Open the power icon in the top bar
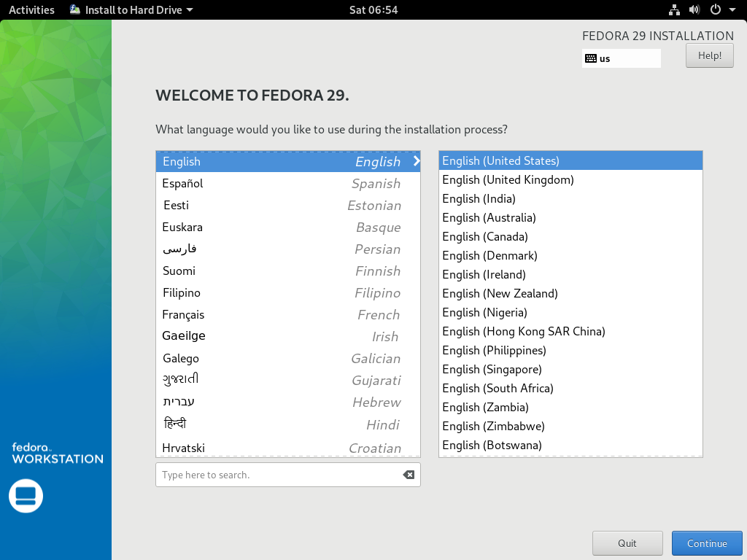747x560 pixels. [716, 9]
